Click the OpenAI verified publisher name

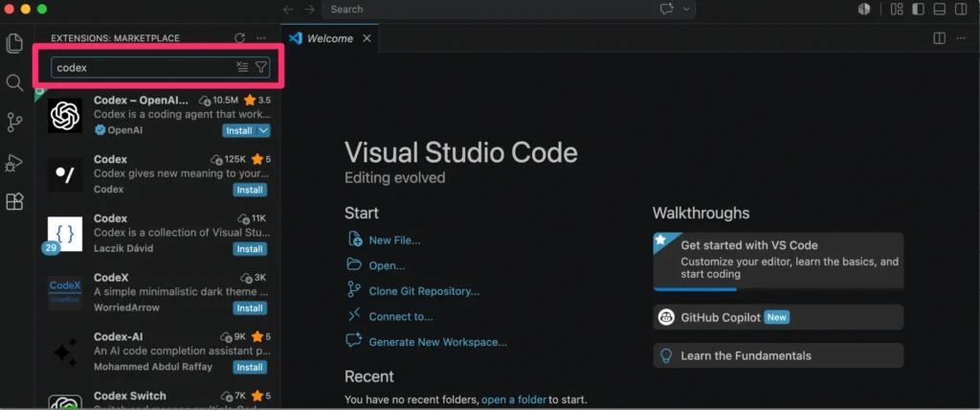click(125, 130)
